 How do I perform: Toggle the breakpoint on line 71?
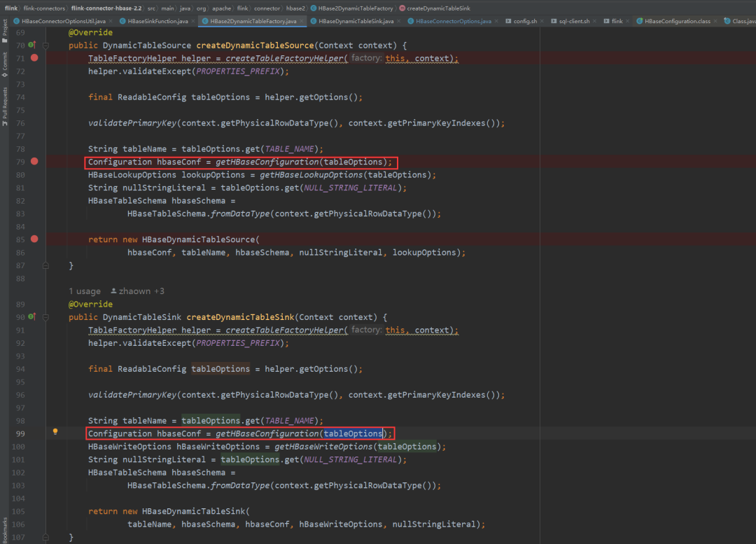(34, 58)
